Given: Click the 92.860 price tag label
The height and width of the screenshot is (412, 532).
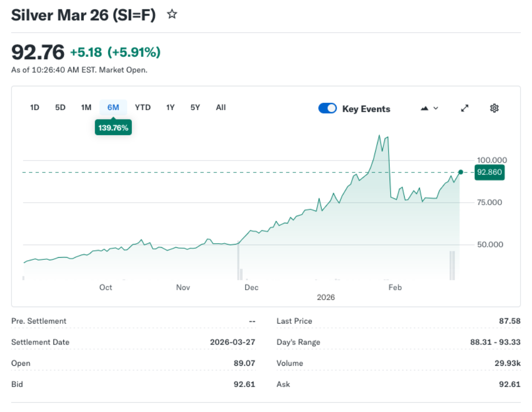Looking at the screenshot, I should pyautogui.click(x=489, y=172).
